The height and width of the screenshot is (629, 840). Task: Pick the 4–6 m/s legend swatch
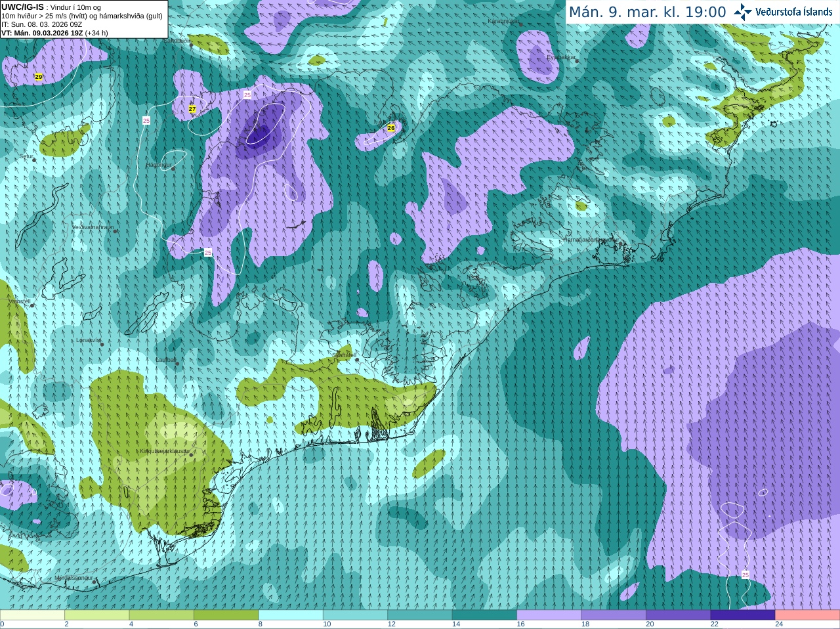[161, 615]
